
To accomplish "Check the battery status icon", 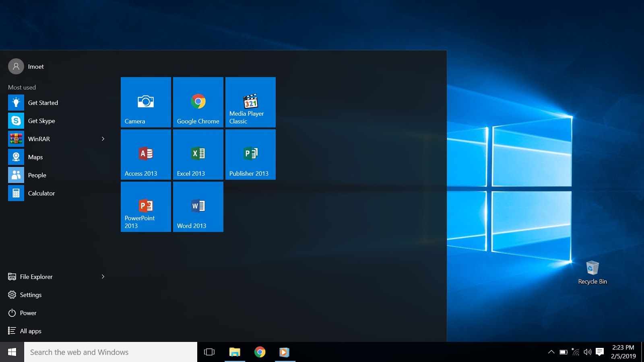I will point(563,352).
